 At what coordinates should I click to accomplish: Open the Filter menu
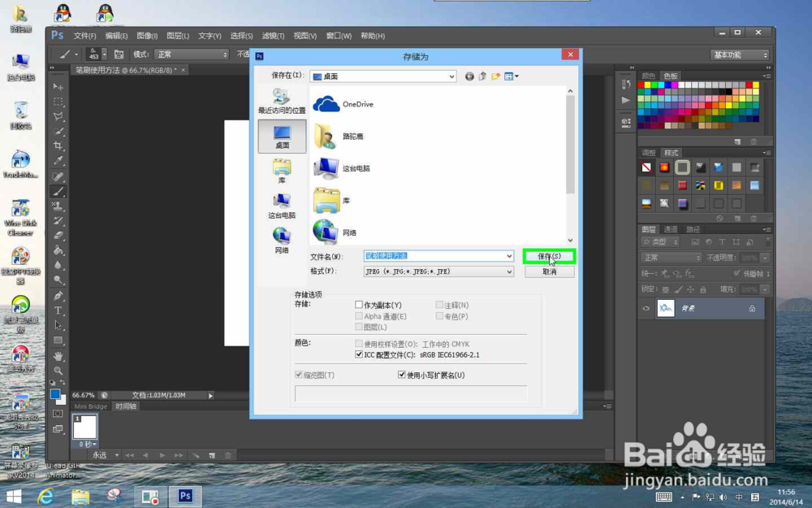click(x=273, y=36)
